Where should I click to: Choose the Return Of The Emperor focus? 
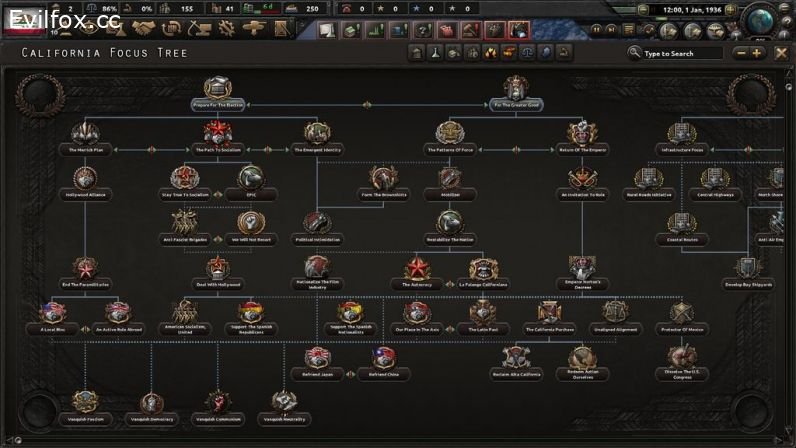click(x=579, y=135)
